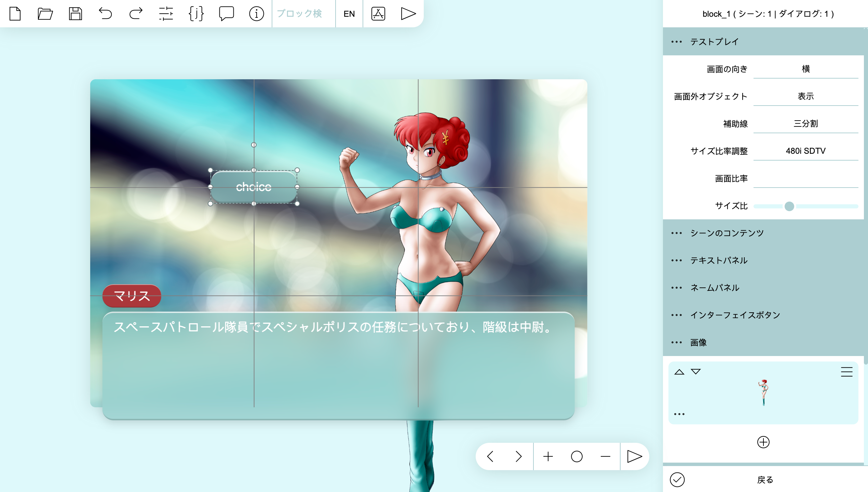Change 画面外オブジェクト value 表示
This screenshot has width=868, height=492.
point(806,96)
